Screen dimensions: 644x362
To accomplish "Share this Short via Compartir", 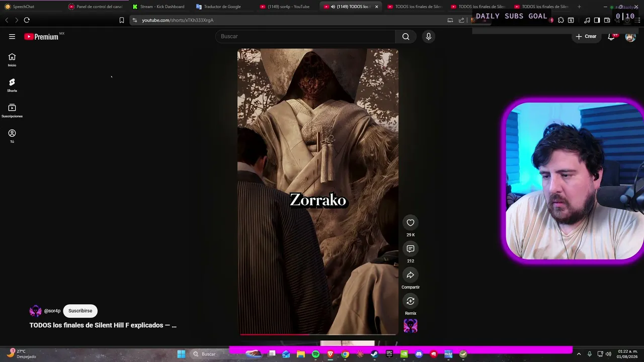I will (411, 275).
